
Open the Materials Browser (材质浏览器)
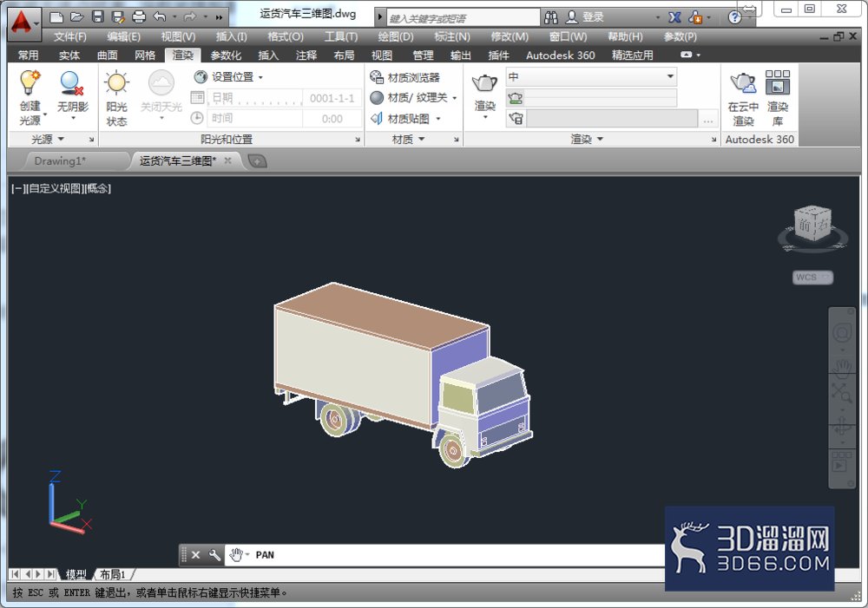(x=404, y=77)
